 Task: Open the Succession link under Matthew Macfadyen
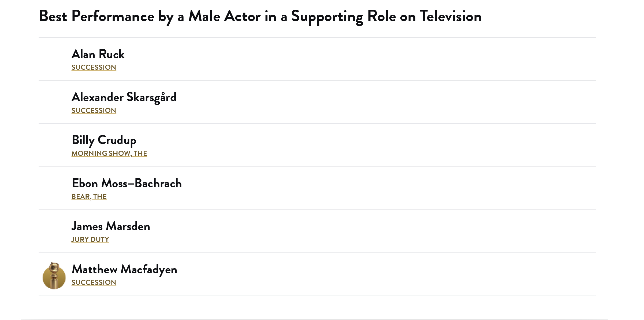coord(94,282)
